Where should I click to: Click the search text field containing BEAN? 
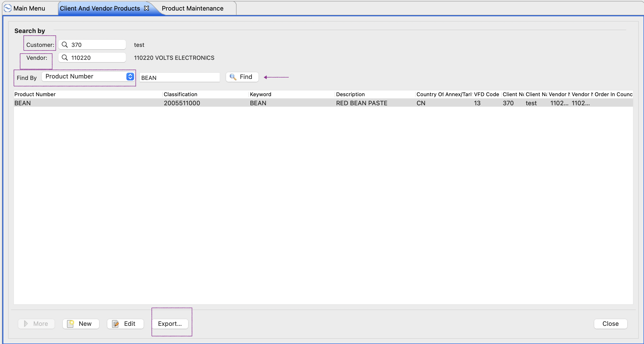180,78
